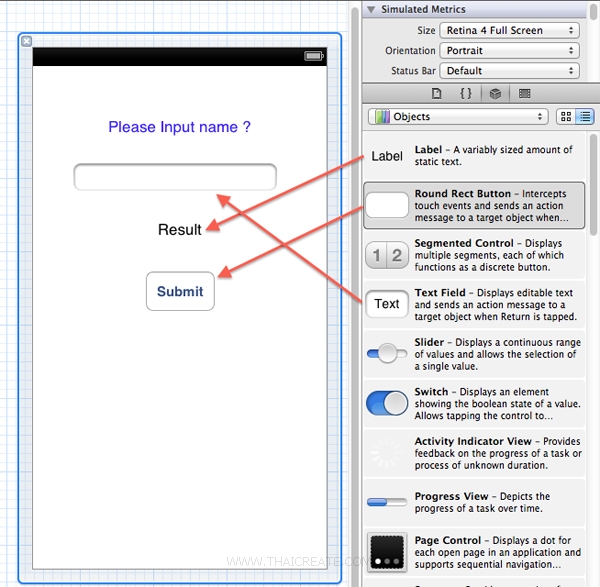The width and height of the screenshot is (600, 587).
Task: Select the Round Rect Button icon
Action: click(387, 205)
